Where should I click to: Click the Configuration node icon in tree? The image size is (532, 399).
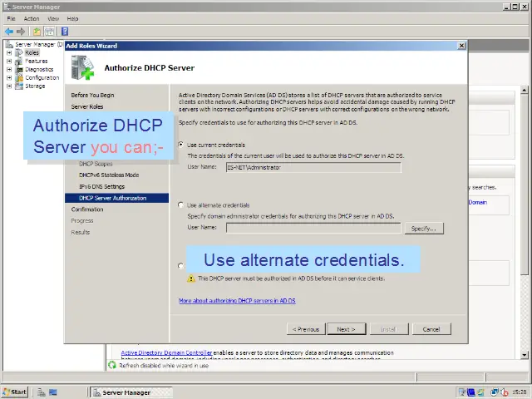[19, 77]
